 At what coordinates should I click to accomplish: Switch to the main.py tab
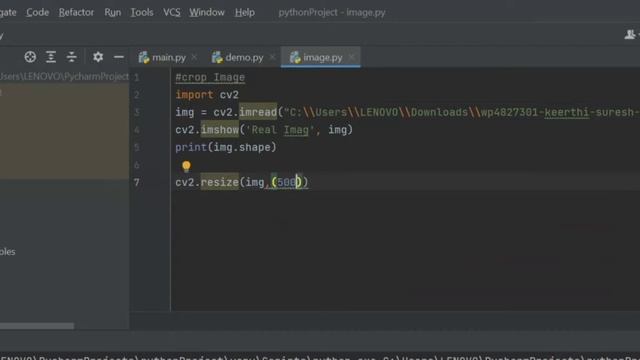pos(169,58)
